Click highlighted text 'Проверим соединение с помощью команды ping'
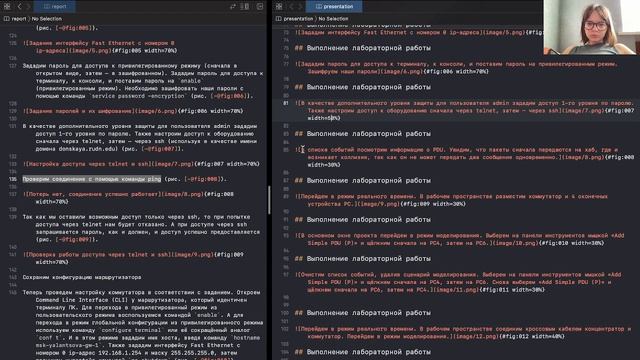640x360 pixels. click(92, 179)
